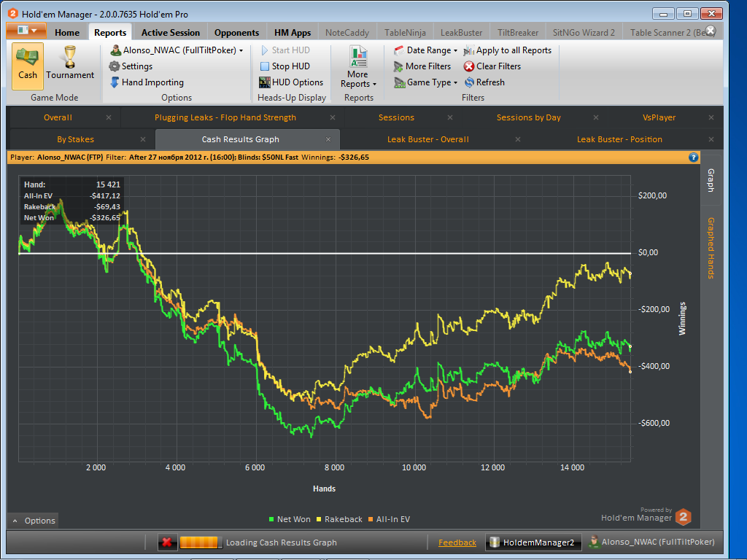Expand the Options panel at bottom
Viewport: 747px width, 560px height.
[33, 521]
